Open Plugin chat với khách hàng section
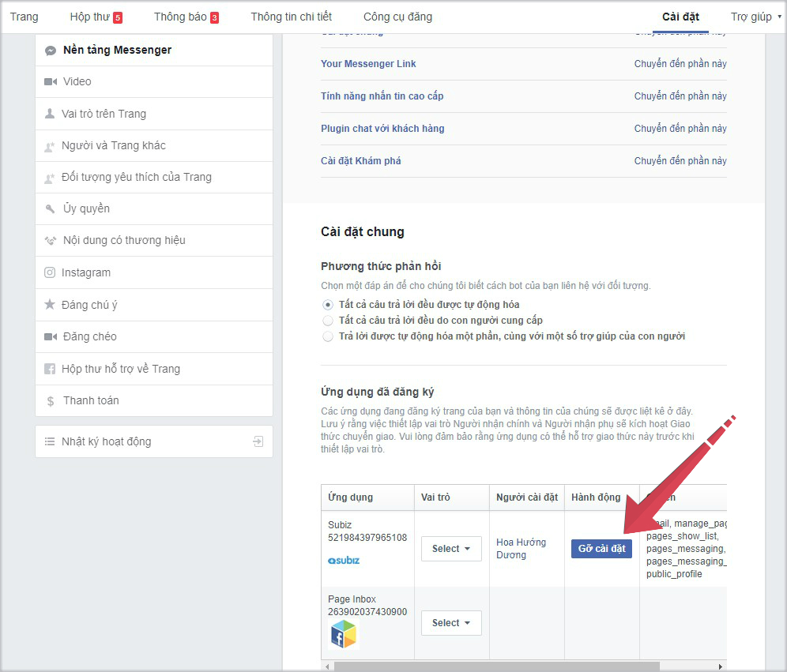 click(x=383, y=128)
